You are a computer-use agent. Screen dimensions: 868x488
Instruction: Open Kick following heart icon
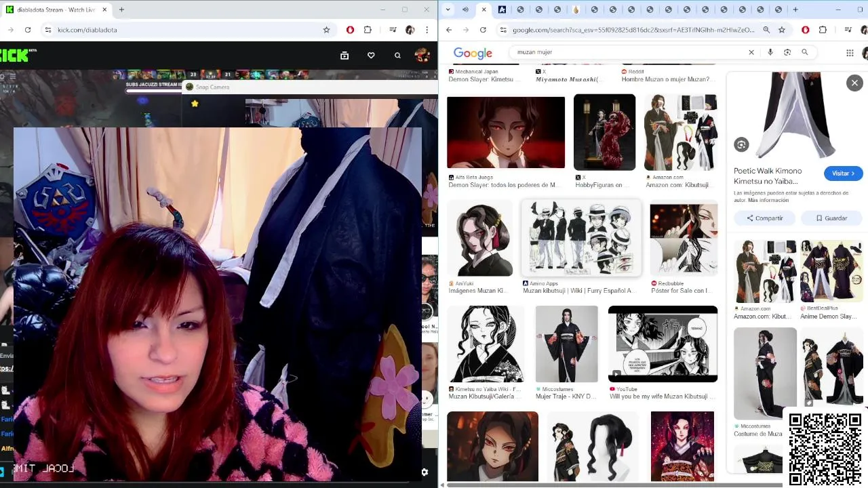click(x=371, y=56)
